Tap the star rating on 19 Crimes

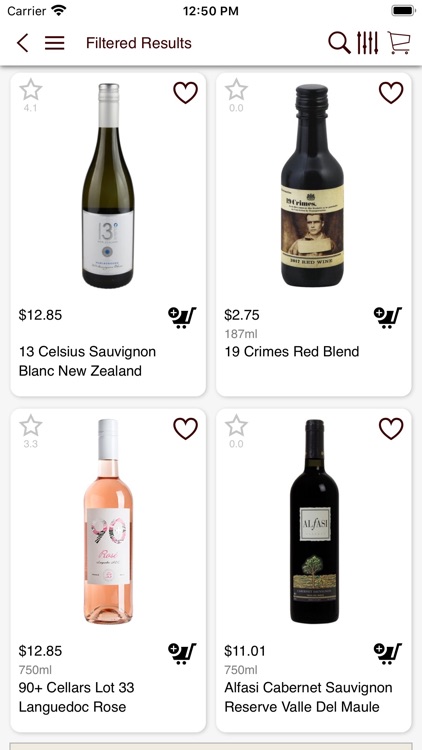pyautogui.click(x=236, y=96)
